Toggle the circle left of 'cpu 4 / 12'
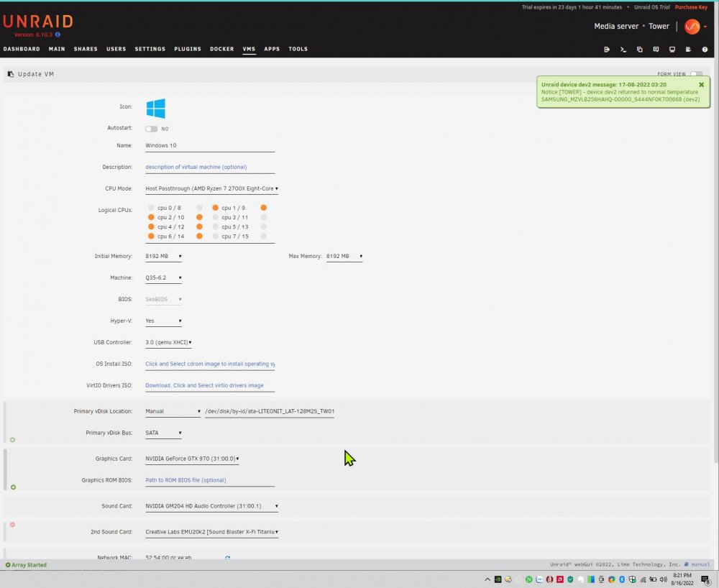719x588 pixels. tap(151, 226)
